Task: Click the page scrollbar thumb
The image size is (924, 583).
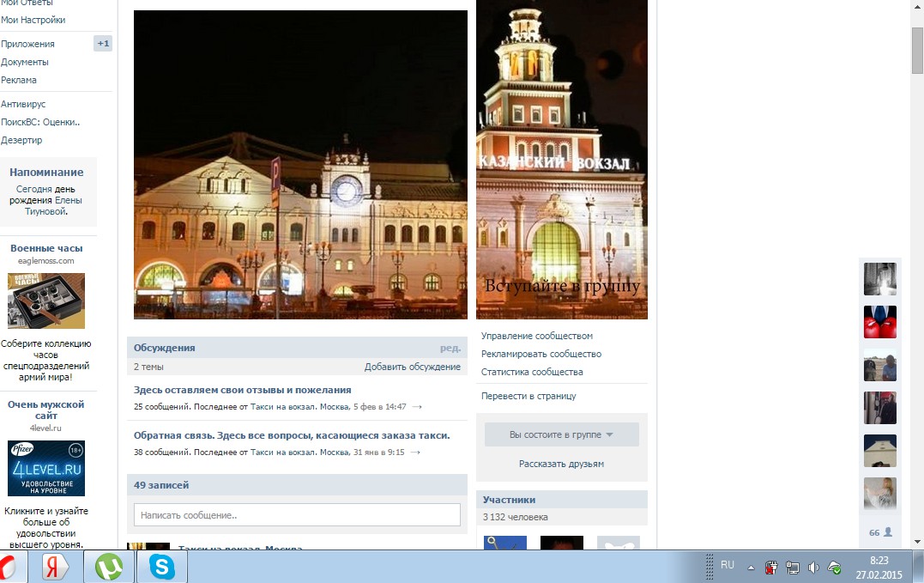Action: click(917, 50)
